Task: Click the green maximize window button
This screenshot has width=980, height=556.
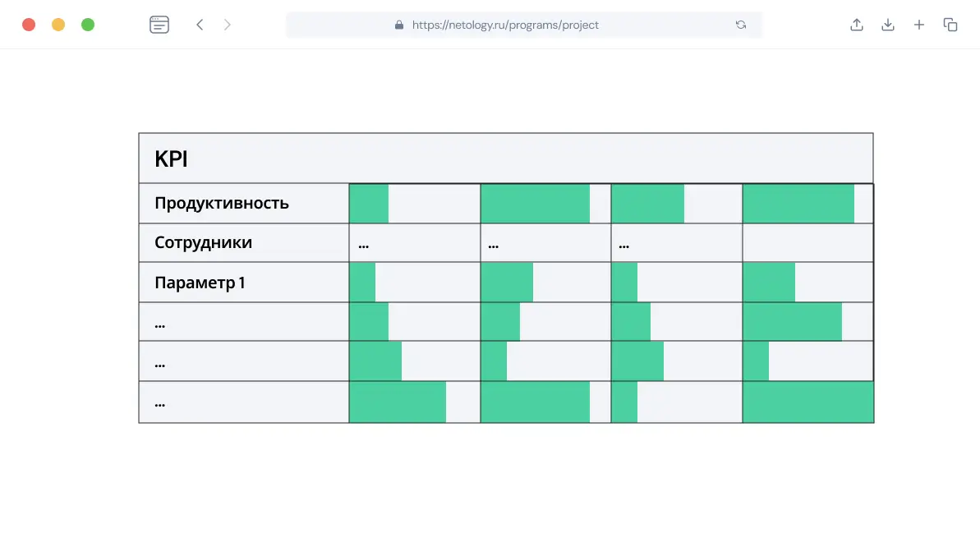Action: click(88, 25)
